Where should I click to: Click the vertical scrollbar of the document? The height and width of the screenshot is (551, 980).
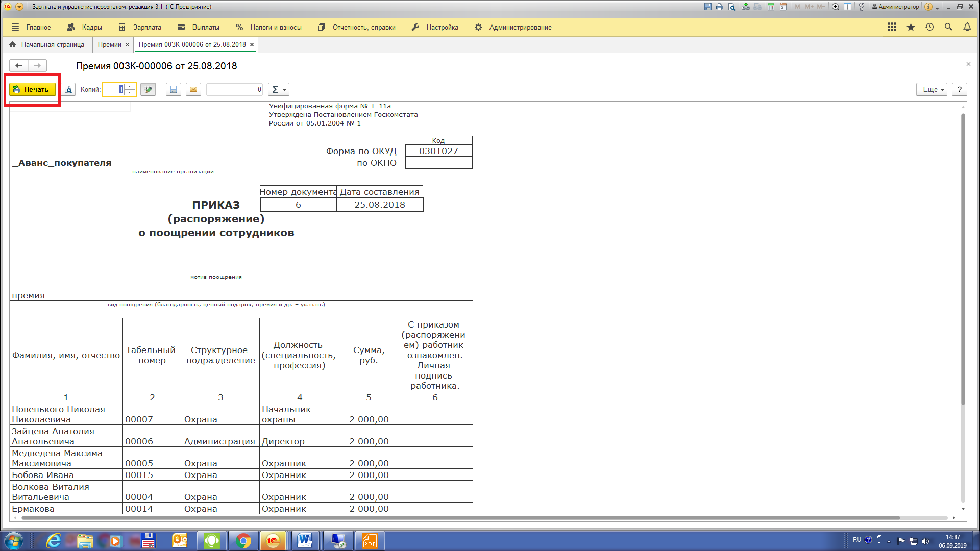(963, 259)
